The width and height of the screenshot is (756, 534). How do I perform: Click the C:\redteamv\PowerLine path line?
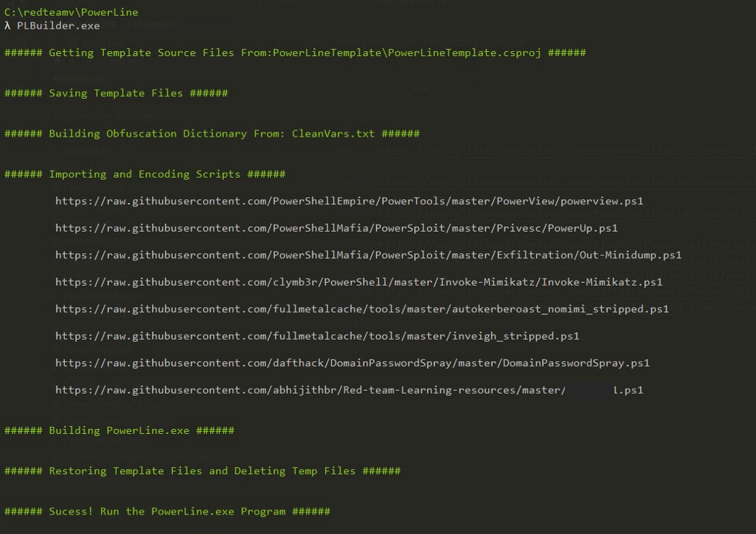(71, 12)
